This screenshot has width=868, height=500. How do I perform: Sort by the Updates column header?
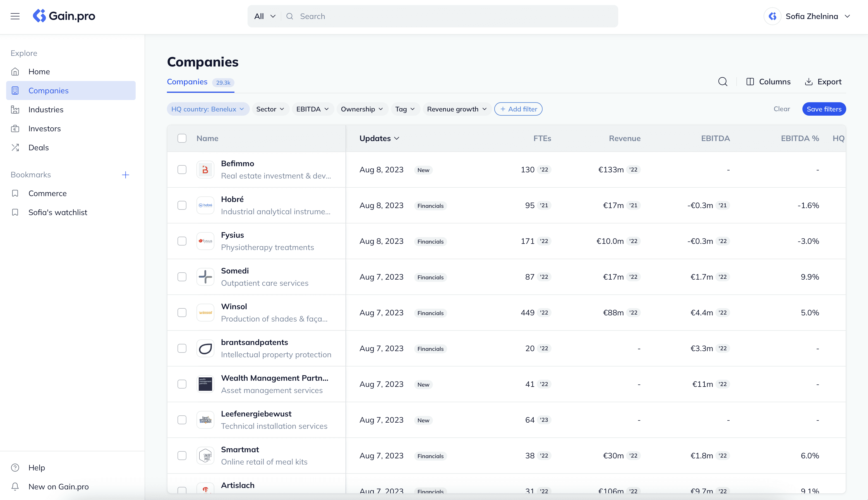(379, 138)
